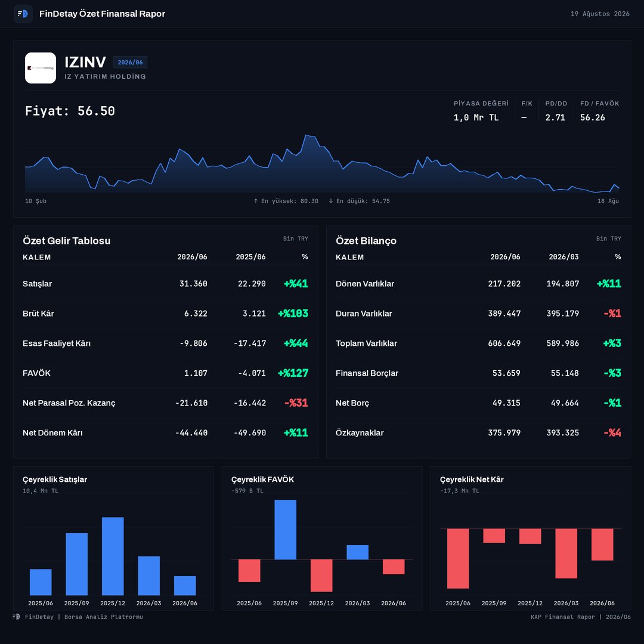Viewport: 644px width, 644px height.
Task: Click the Finansal Borçlar value 55.148
Action: (565, 373)
